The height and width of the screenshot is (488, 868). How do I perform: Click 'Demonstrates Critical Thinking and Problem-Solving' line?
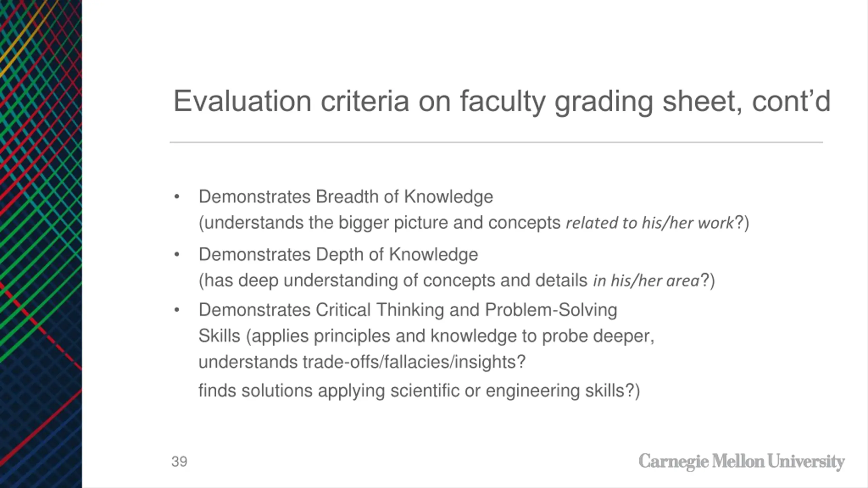(408, 310)
